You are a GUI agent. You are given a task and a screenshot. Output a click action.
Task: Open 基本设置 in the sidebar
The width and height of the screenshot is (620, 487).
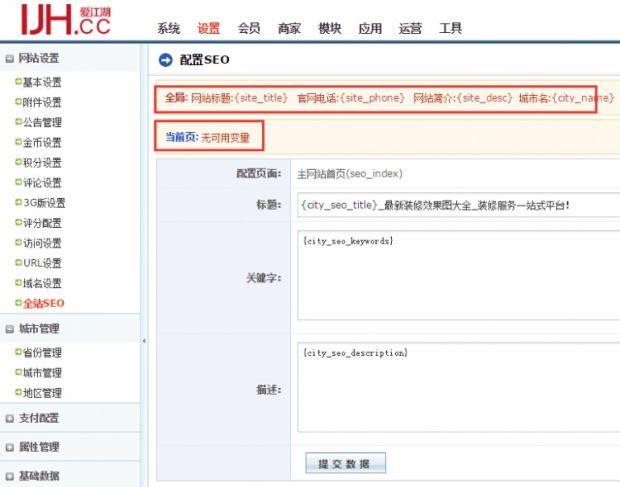coord(42,82)
